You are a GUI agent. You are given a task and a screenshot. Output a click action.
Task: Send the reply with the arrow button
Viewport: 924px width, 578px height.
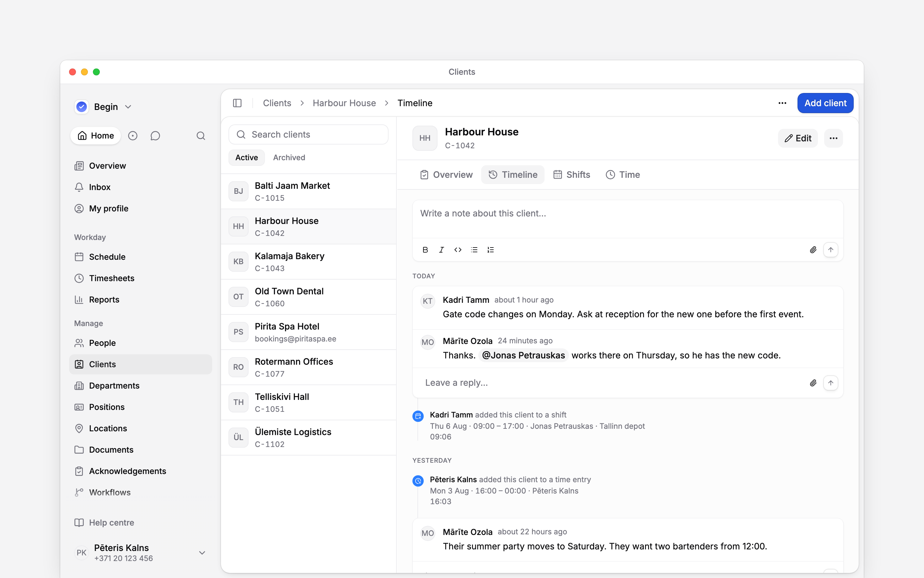tap(830, 383)
